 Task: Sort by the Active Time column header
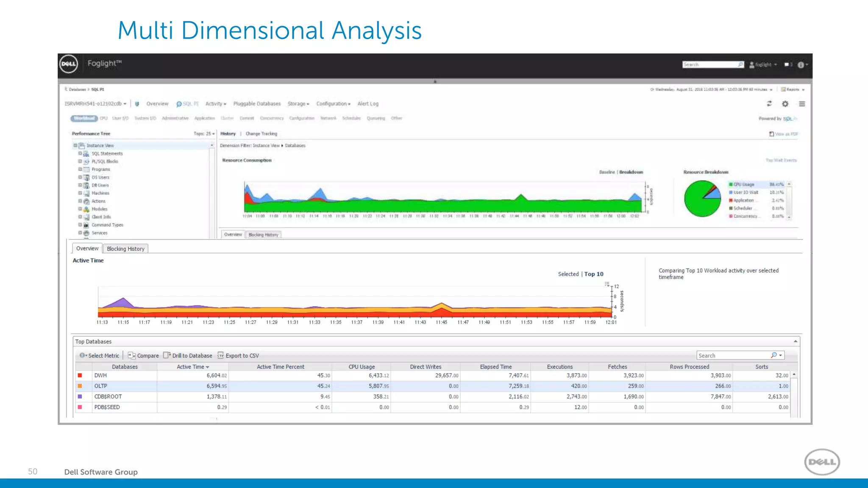click(193, 367)
